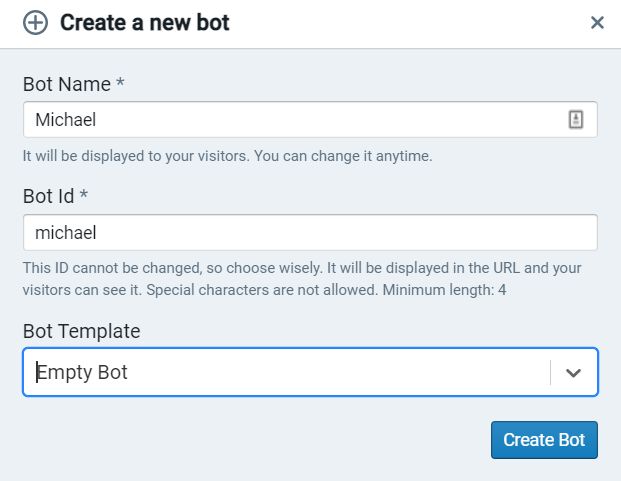
Task: Click the chevron arrow of Bot Template
Action: (x=573, y=372)
